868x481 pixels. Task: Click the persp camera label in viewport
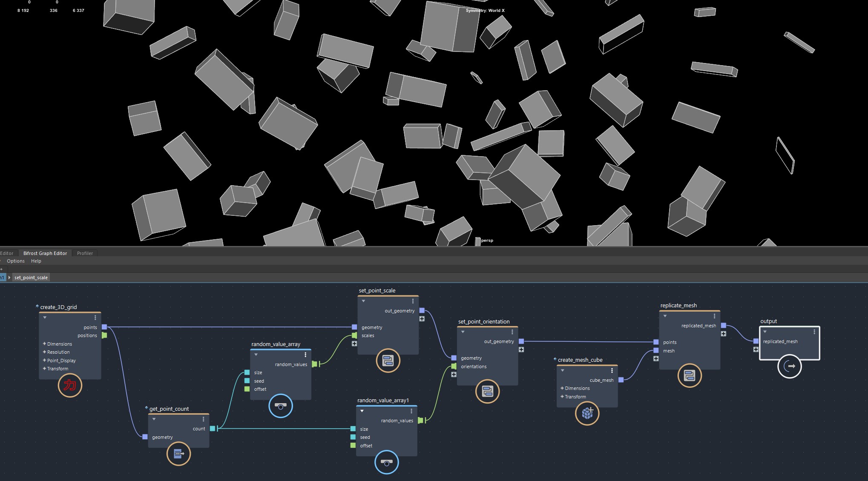(x=487, y=240)
